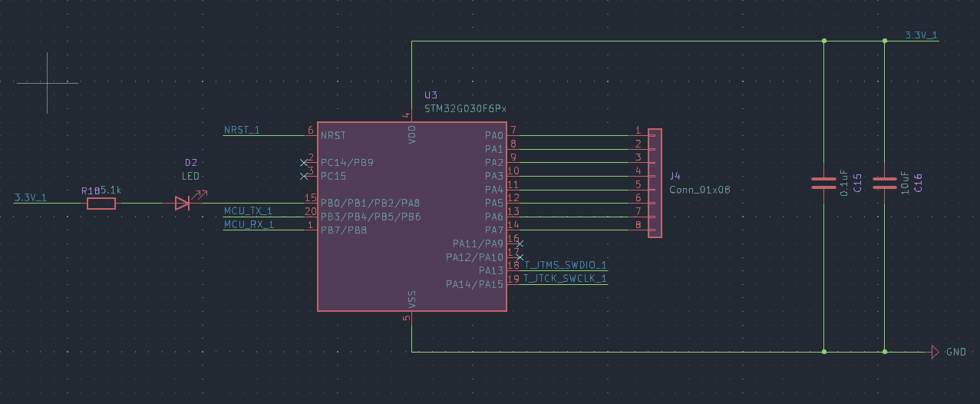Click no-connect marker on PC15 pin
Viewport: 980px width, 404px height.
[304, 176]
